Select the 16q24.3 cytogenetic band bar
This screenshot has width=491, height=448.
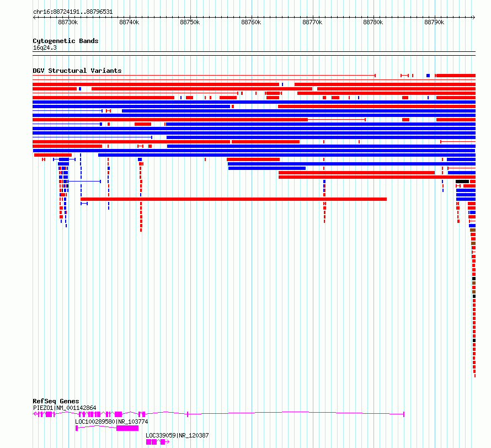pyautogui.click(x=254, y=54)
